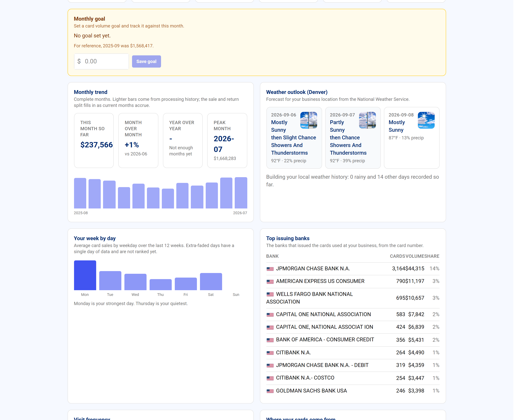
Task: Click the Monday bar in week chart
Action: tap(85, 275)
